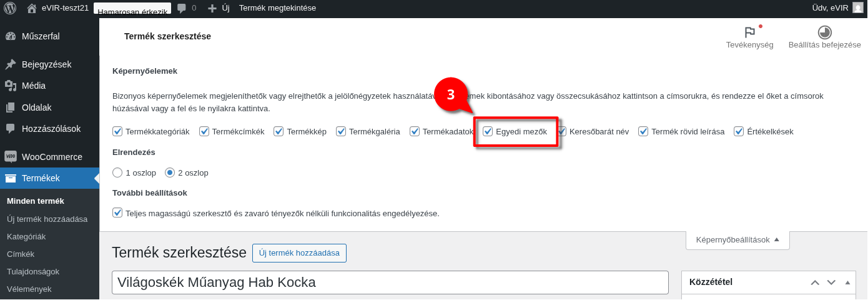Click the product title input field
868x300 pixels.
click(390, 282)
